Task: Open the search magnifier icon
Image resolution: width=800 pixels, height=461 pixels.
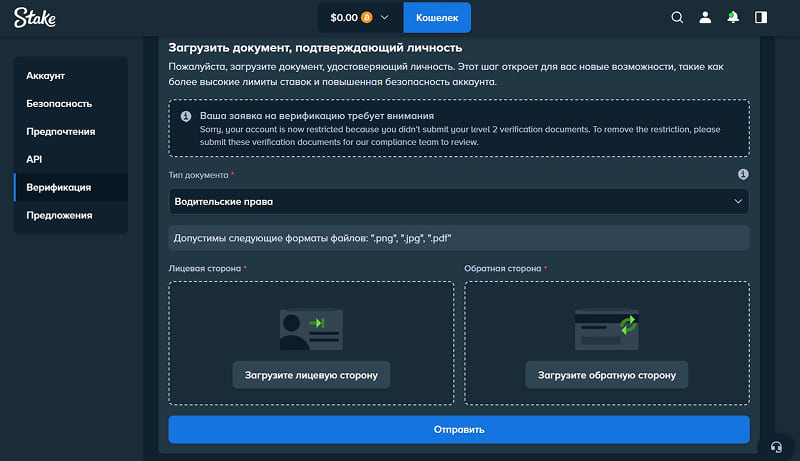Action: click(677, 17)
